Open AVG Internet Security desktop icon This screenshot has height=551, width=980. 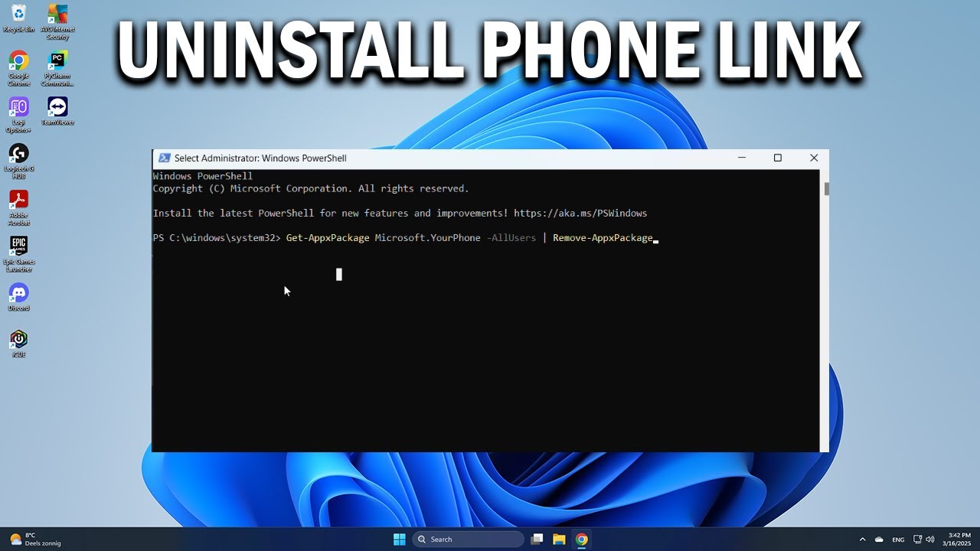(x=57, y=21)
